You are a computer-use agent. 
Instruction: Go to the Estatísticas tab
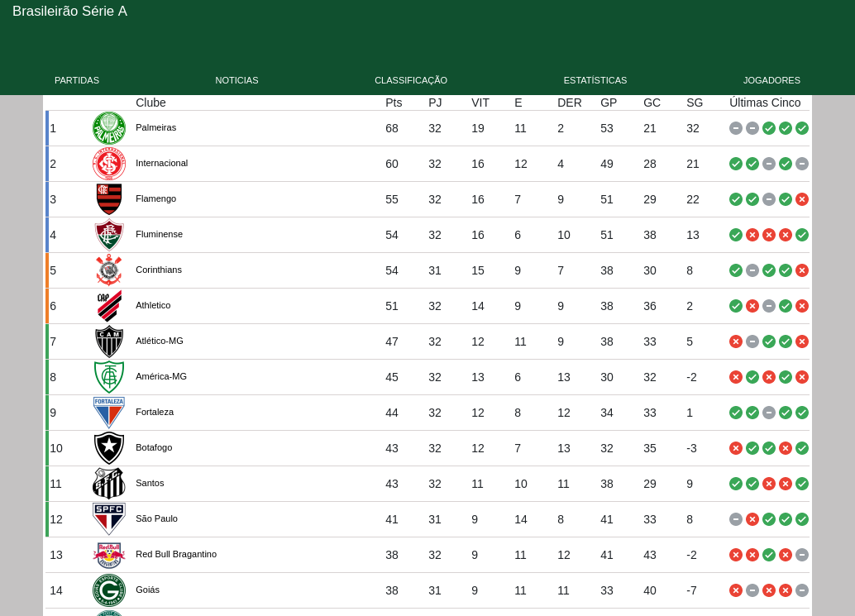tap(595, 80)
